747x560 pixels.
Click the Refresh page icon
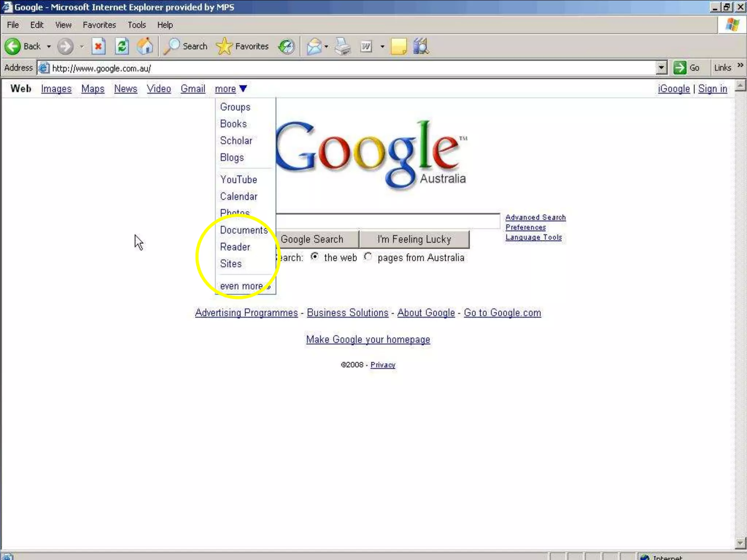pos(122,46)
